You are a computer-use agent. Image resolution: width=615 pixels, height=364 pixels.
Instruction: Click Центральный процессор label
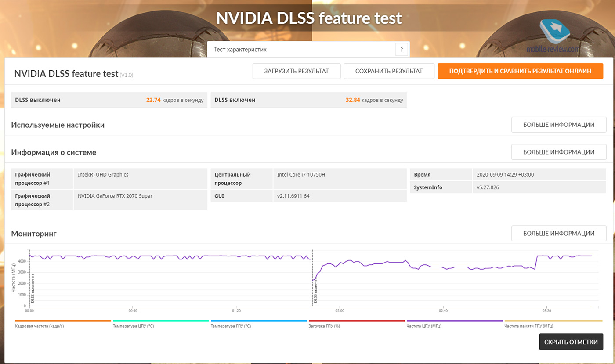click(232, 179)
